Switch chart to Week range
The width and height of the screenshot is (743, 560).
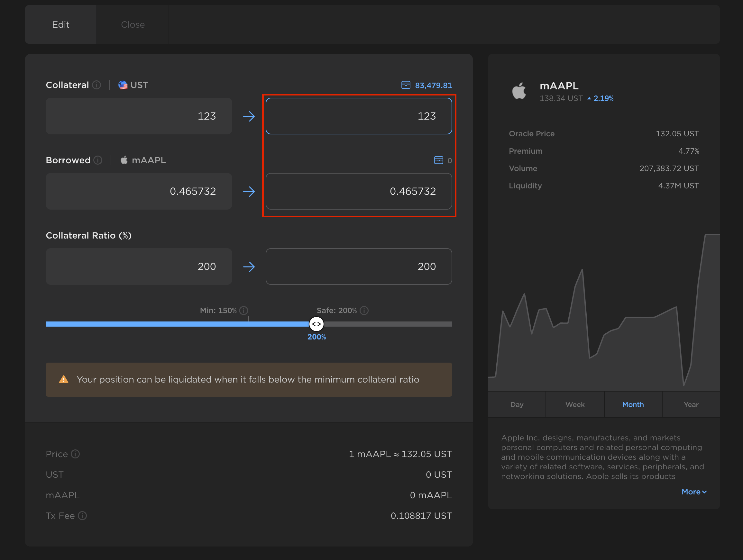(575, 404)
